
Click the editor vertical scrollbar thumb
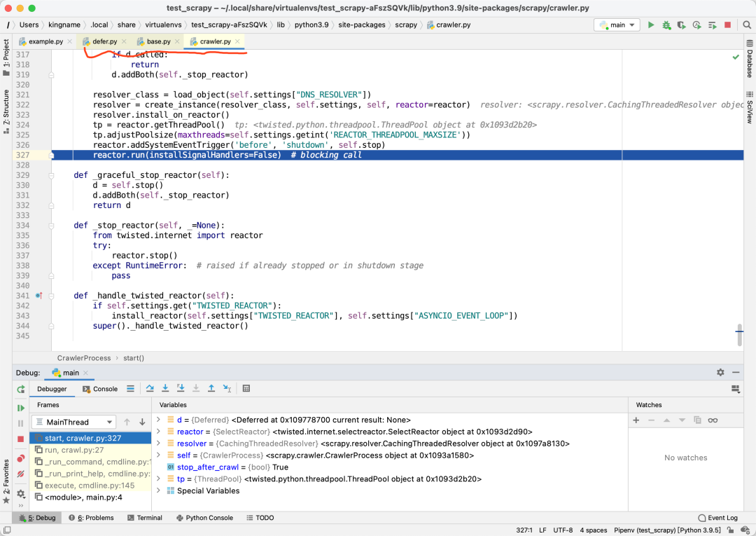click(740, 334)
